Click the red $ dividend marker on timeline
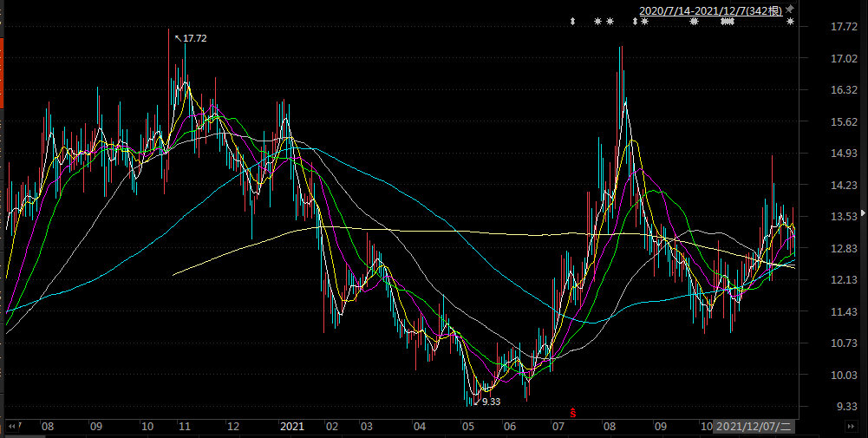The image size is (868, 438). pos(572,410)
